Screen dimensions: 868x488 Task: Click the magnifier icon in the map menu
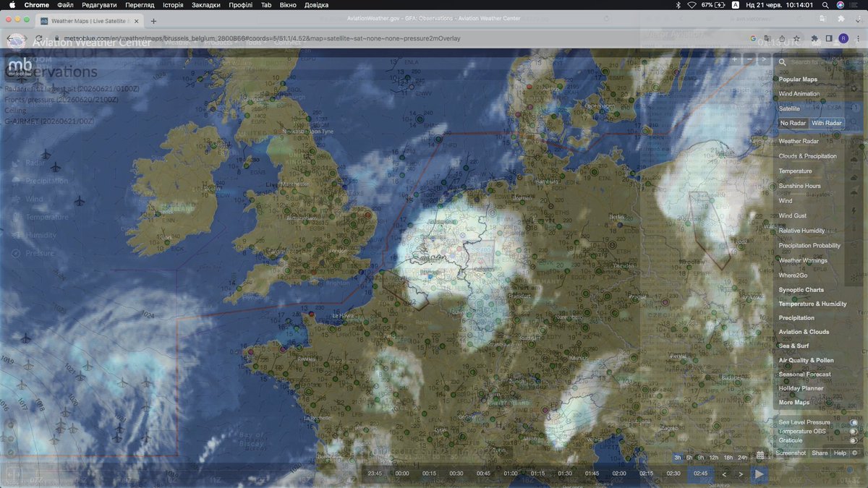coord(783,62)
